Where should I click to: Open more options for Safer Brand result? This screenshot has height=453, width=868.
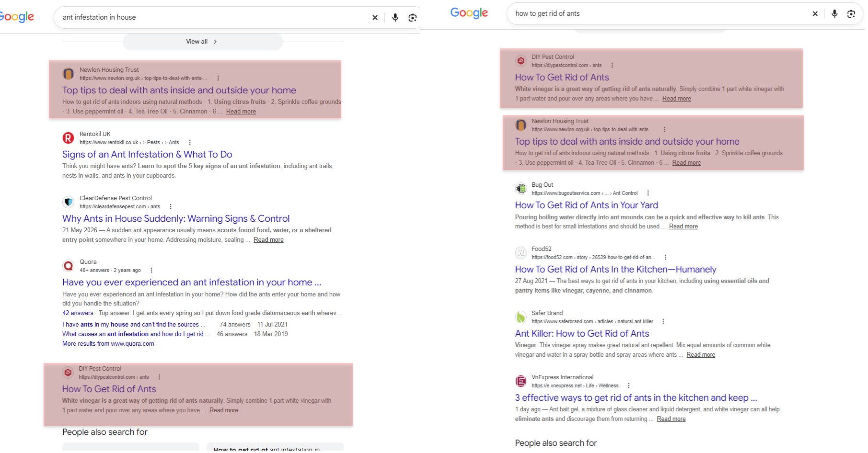(x=663, y=321)
